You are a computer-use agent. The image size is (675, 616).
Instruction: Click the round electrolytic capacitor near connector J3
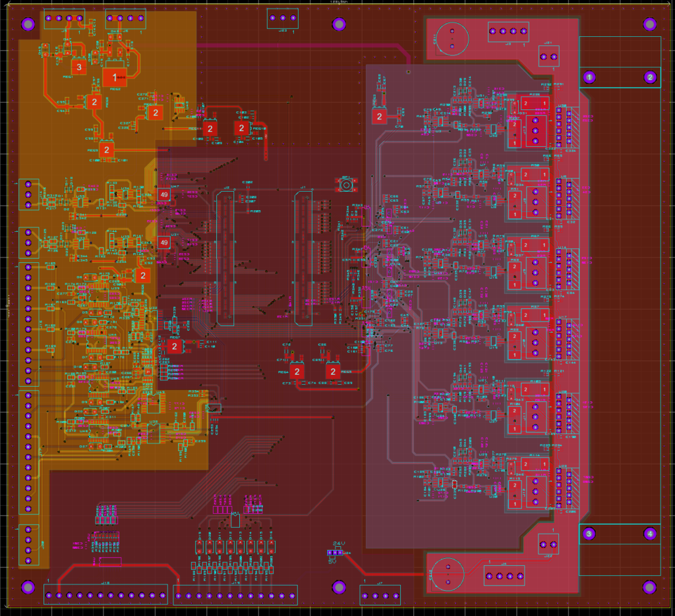point(452,38)
